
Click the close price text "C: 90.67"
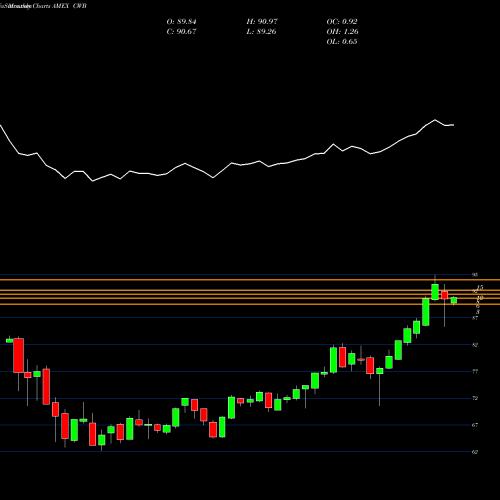click(x=181, y=32)
